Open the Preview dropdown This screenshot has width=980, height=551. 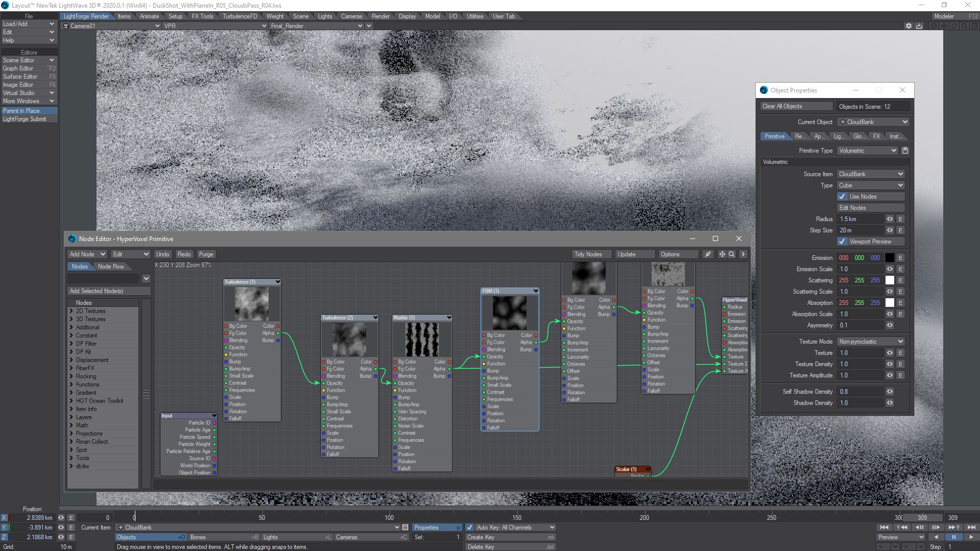900,537
